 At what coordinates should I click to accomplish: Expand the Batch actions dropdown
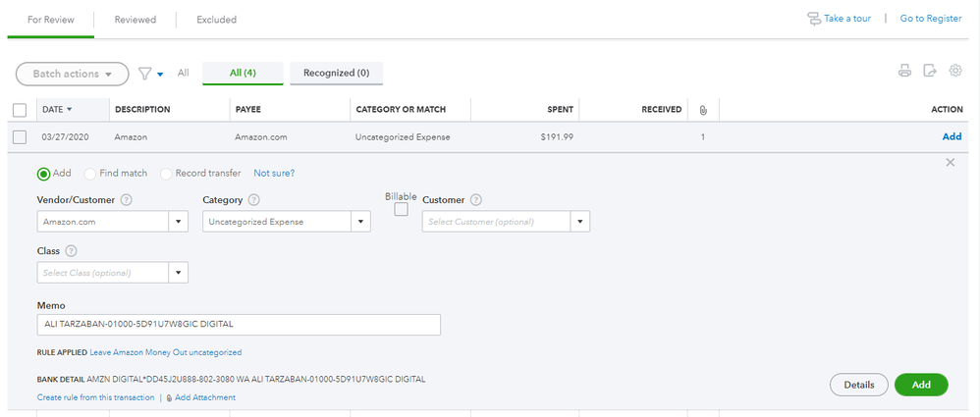pyautogui.click(x=72, y=73)
